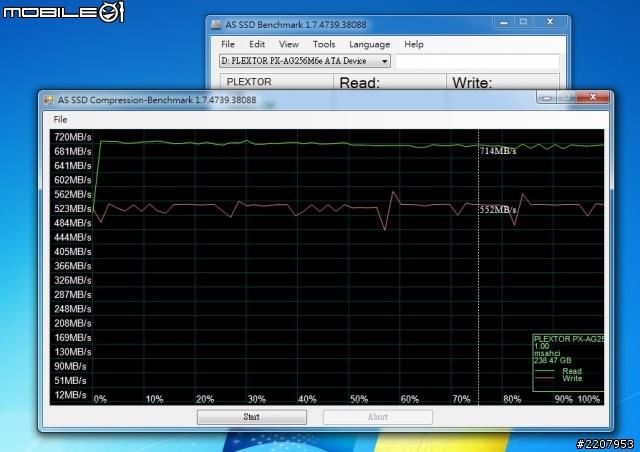The width and height of the screenshot is (640, 452).
Task: Click the msahci driver text in legend
Action: pyautogui.click(x=547, y=353)
